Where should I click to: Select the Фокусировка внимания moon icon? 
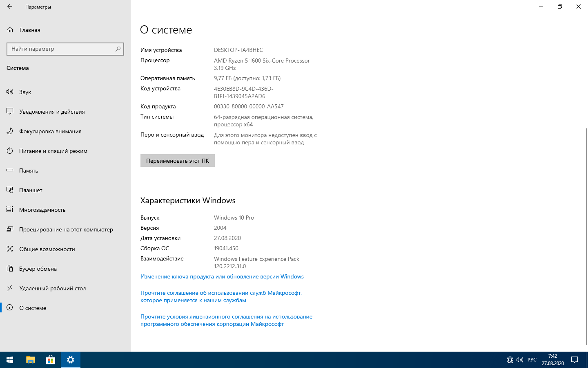point(10,131)
